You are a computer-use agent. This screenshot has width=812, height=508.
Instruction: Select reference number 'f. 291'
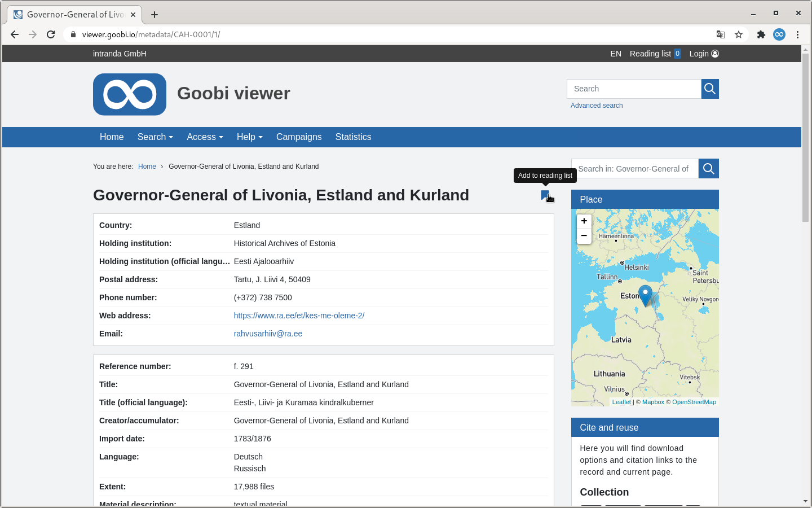(x=244, y=366)
